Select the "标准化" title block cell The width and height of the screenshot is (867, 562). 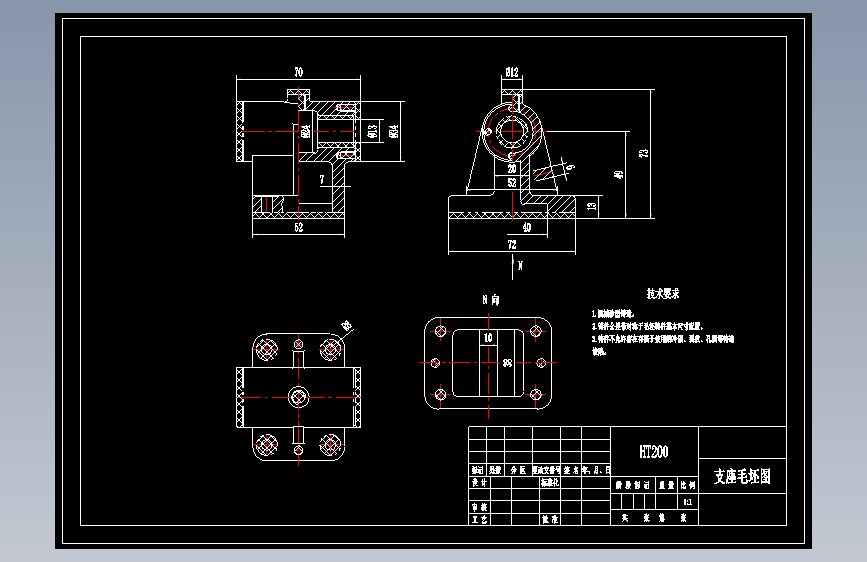(550, 482)
